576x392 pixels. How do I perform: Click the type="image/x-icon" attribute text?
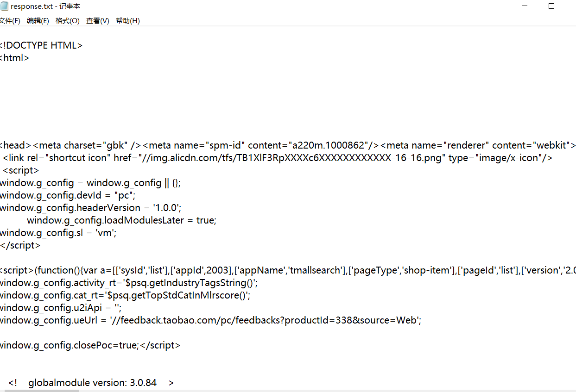coord(495,158)
